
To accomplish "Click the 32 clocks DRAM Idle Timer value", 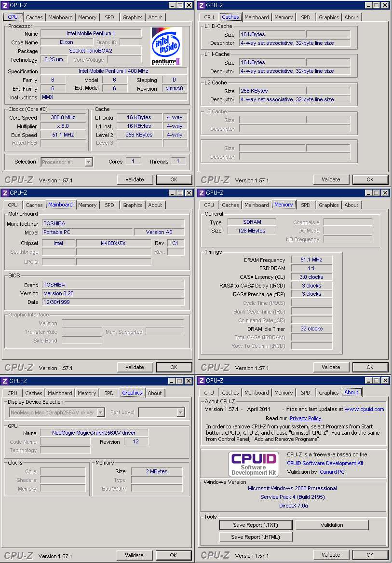I will 311,329.
